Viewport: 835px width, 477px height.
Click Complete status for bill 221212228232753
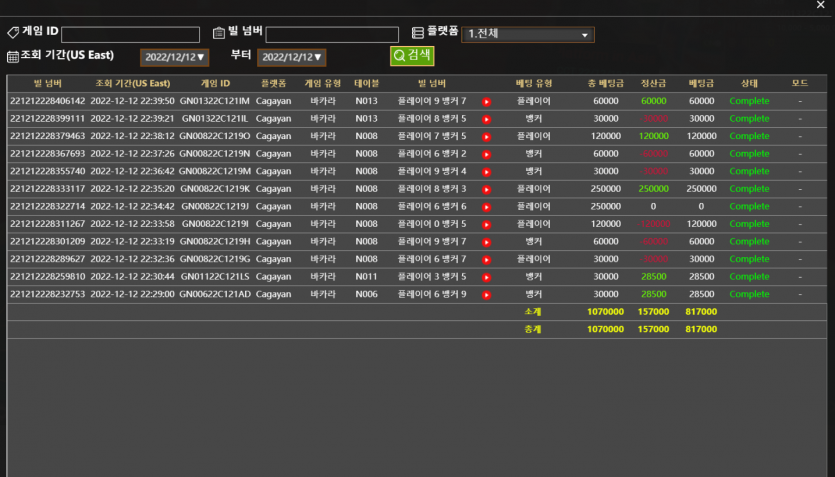[749, 294]
